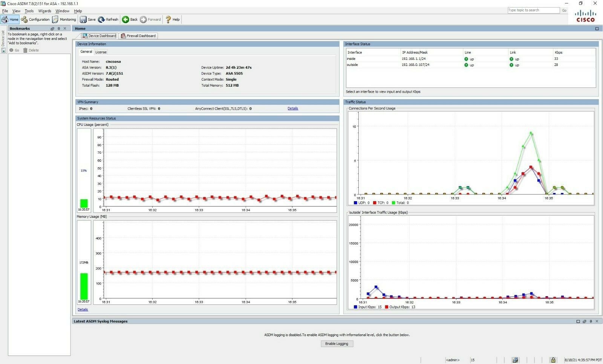Open Help from the toolbar
The image size is (603, 364).
(x=173, y=20)
